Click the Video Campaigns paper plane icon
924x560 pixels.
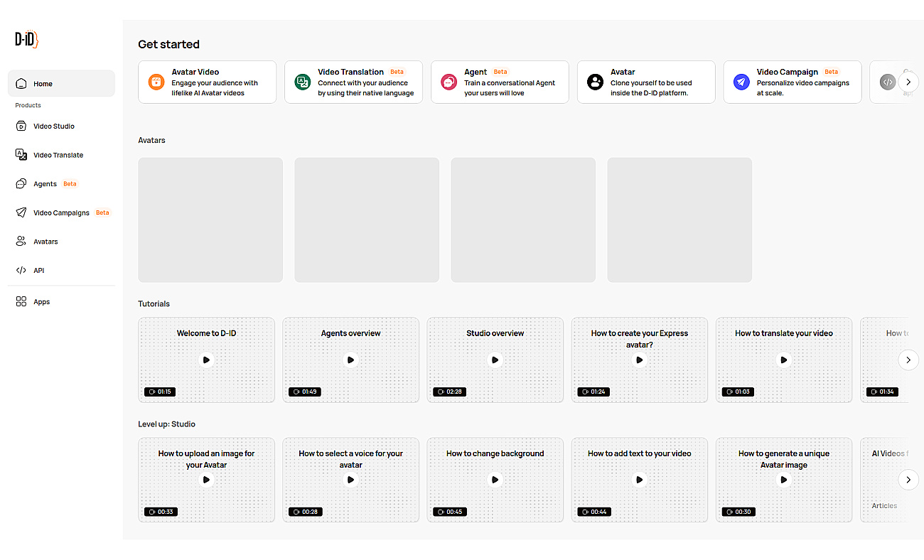pyautogui.click(x=21, y=212)
